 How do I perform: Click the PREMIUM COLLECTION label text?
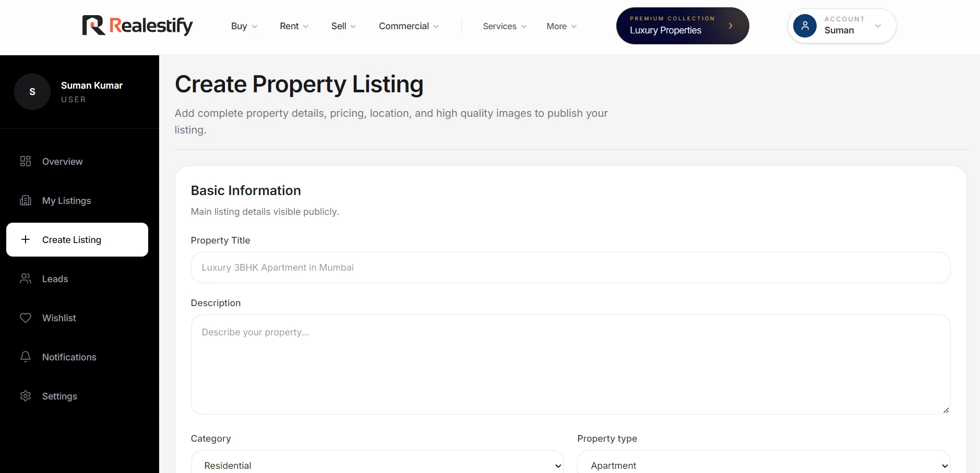tap(672, 18)
